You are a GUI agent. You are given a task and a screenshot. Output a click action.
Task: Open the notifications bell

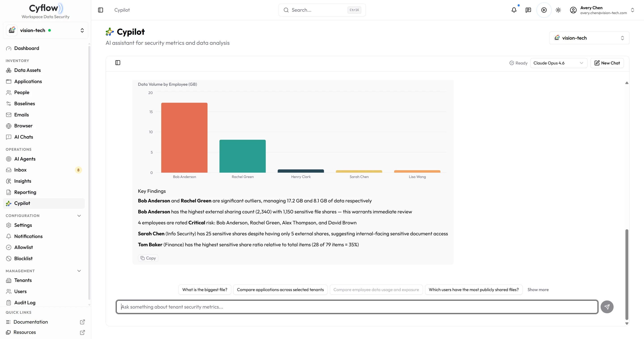[x=514, y=10]
